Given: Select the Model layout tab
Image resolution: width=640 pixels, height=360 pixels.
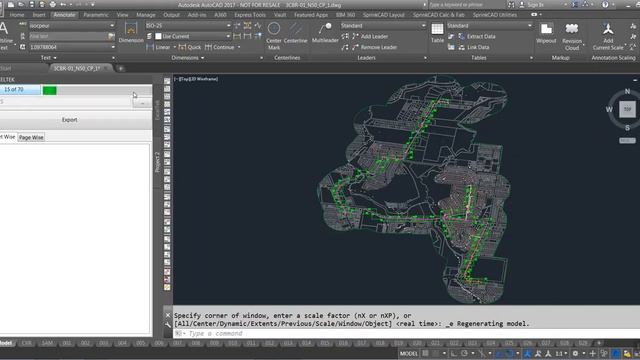Looking at the screenshot, I should [6, 343].
